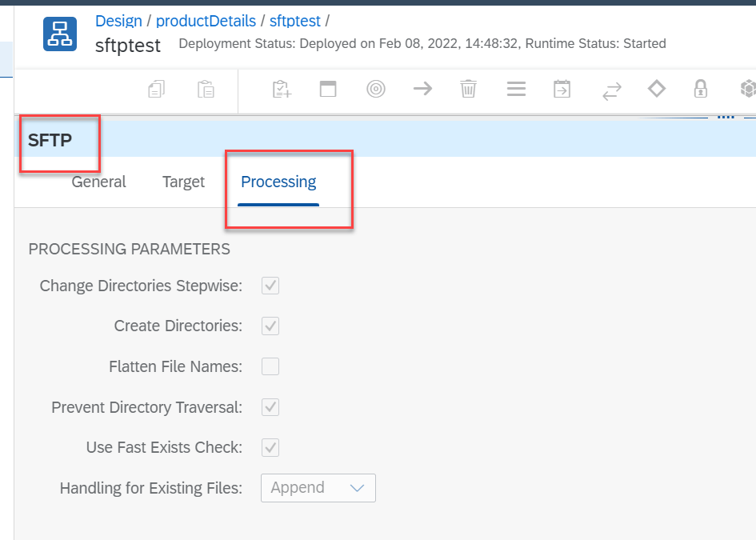Viewport: 756px width, 540px height.
Task: Open the productDetails breadcrumb link
Action: [x=206, y=22]
